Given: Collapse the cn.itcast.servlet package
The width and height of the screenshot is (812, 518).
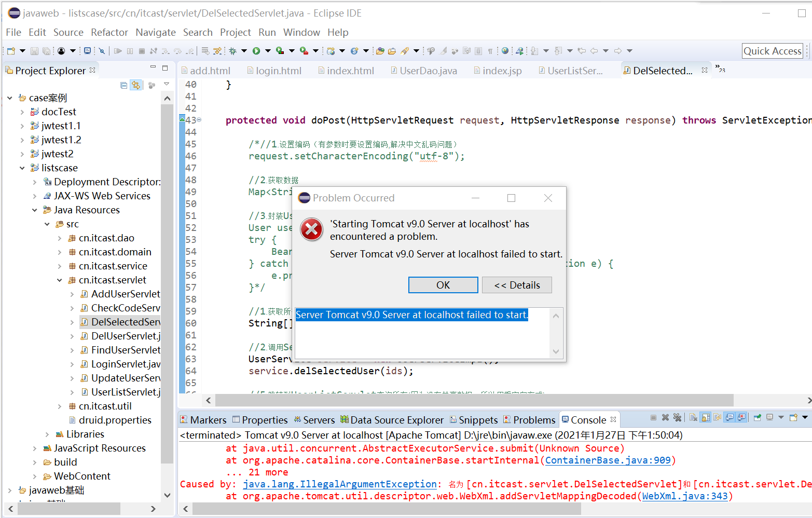Looking at the screenshot, I should click(x=59, y=280).
